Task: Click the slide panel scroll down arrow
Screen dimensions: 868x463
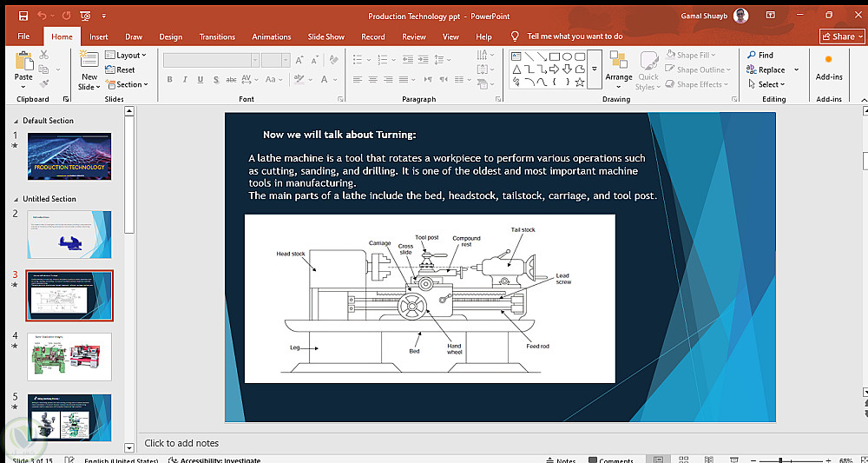Action: pyautogui.click(x=129, y=447)
